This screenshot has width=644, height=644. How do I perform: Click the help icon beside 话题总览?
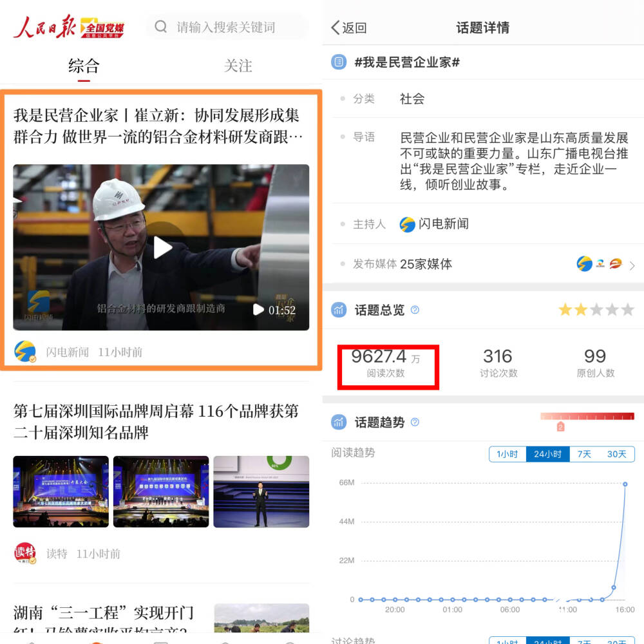pyautogui.click(x=415, y=310)
